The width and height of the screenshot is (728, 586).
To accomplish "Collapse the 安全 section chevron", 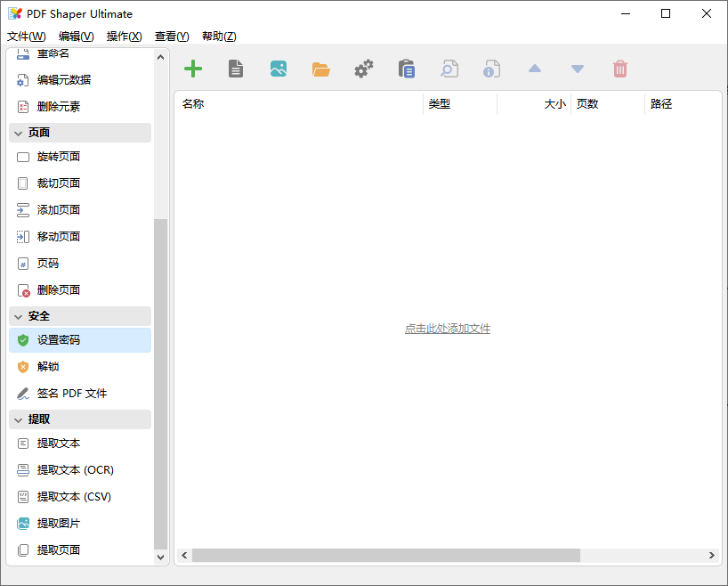I will [x=18, y=316].
